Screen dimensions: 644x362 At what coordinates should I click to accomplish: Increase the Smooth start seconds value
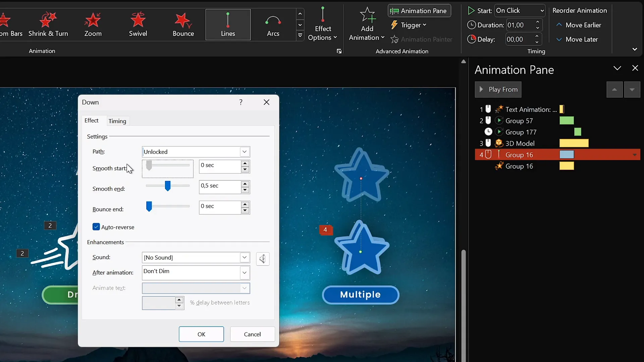coord(245,163)
